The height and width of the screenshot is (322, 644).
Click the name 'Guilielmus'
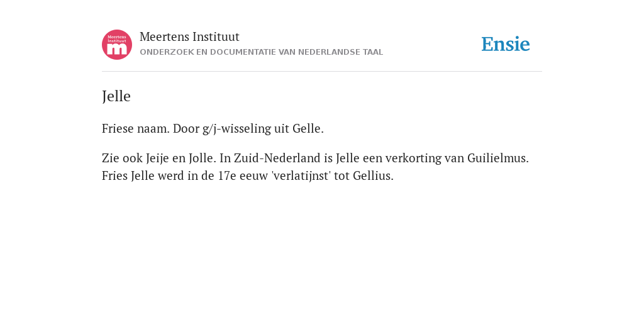[x=498, y=158]
